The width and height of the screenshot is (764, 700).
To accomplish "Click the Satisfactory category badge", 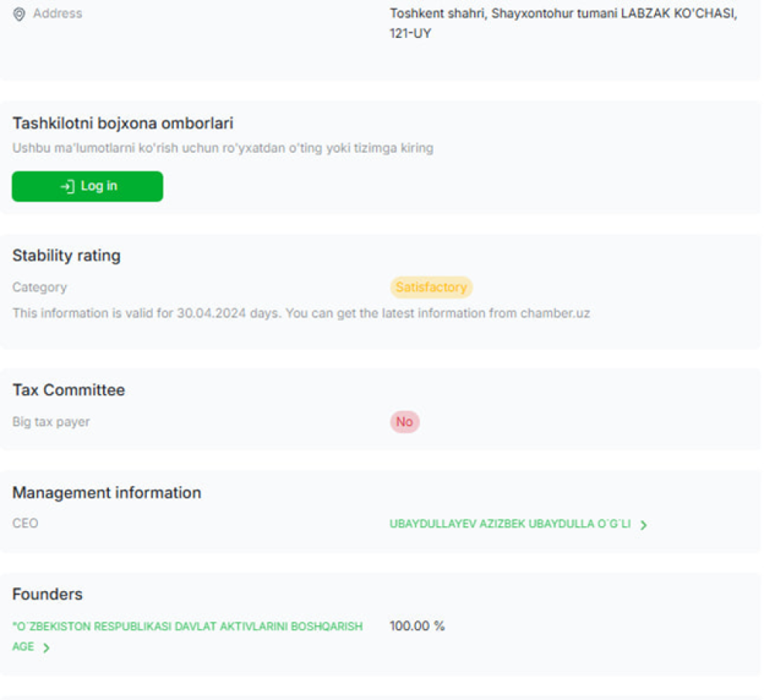I will (x=431, y=287).
